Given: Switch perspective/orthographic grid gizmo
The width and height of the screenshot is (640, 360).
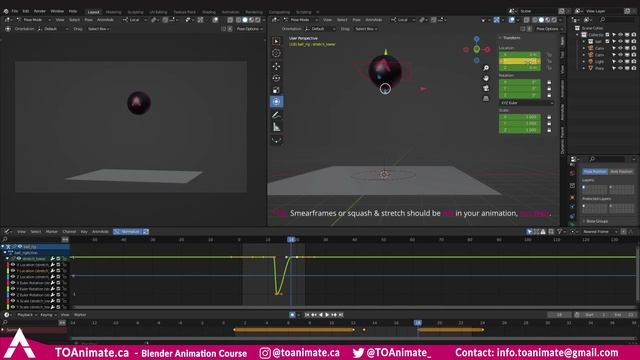Looking at the screenshot, I should click(x=486, y=98).
